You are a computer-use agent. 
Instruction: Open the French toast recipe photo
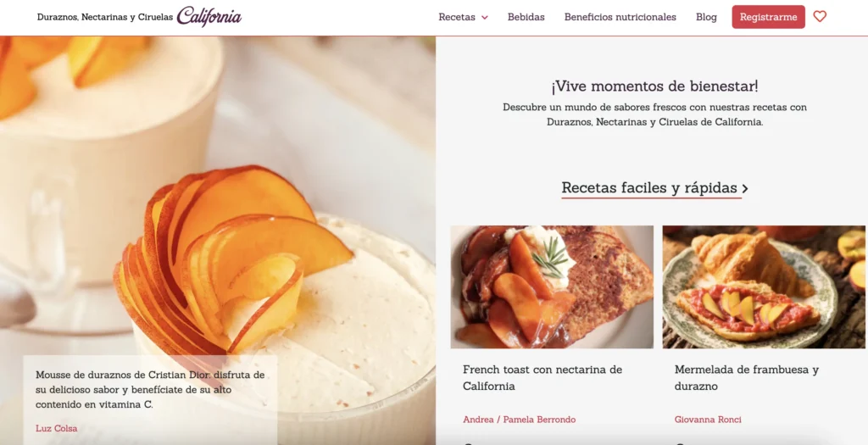(x=552, y=286)
